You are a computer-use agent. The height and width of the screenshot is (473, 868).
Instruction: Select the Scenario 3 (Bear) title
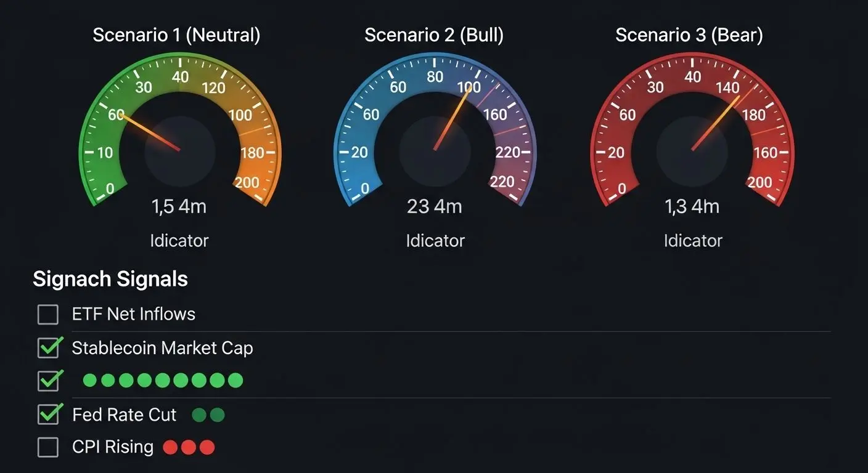coord(689,35)
